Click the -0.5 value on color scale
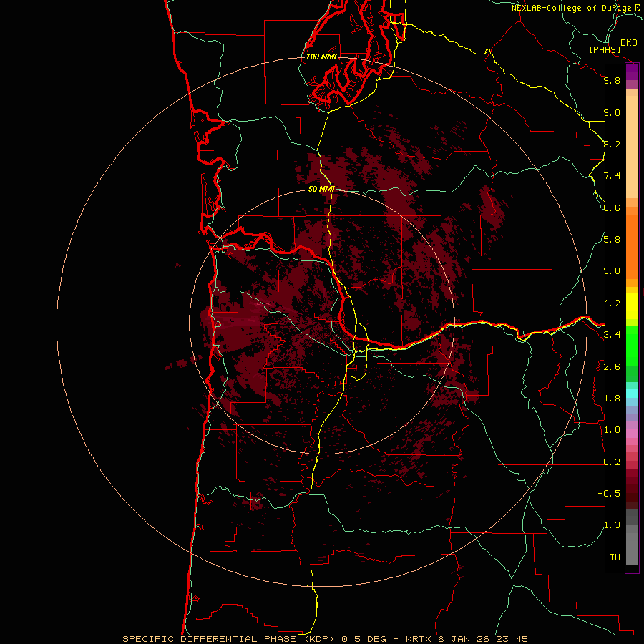Image resolution: width=644 pixels, height=644 pixels. click(609, 494)
